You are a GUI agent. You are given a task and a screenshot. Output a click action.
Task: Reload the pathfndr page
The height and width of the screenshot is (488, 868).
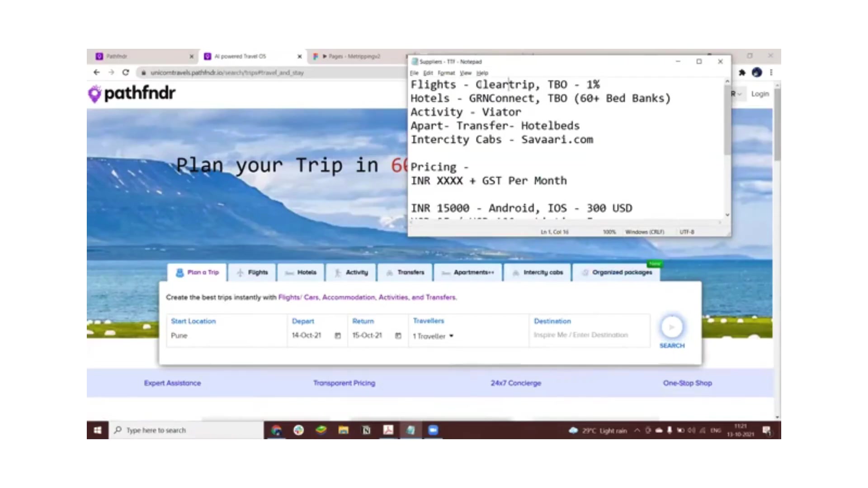(126, 72)
